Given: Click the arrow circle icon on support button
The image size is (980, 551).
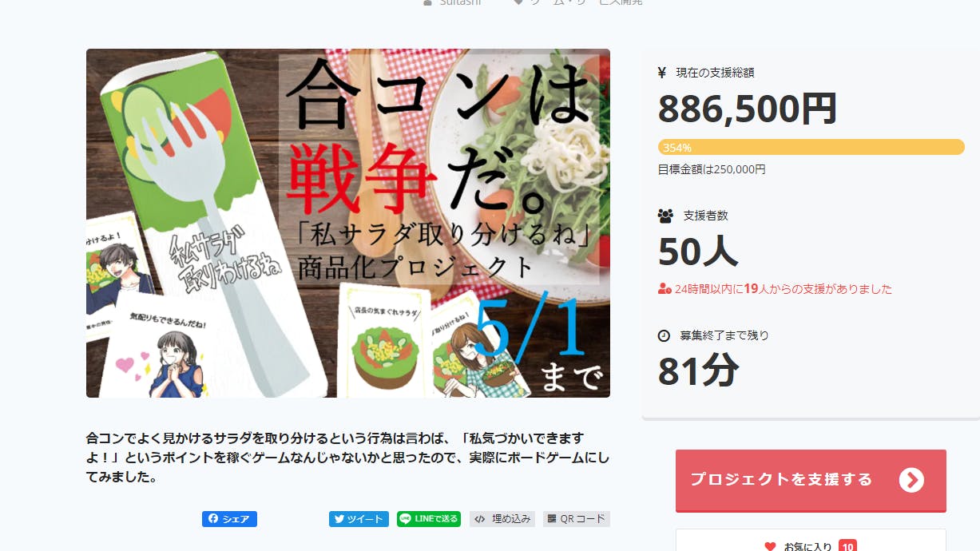Looking at the screenshot, I should pos(911,480).
